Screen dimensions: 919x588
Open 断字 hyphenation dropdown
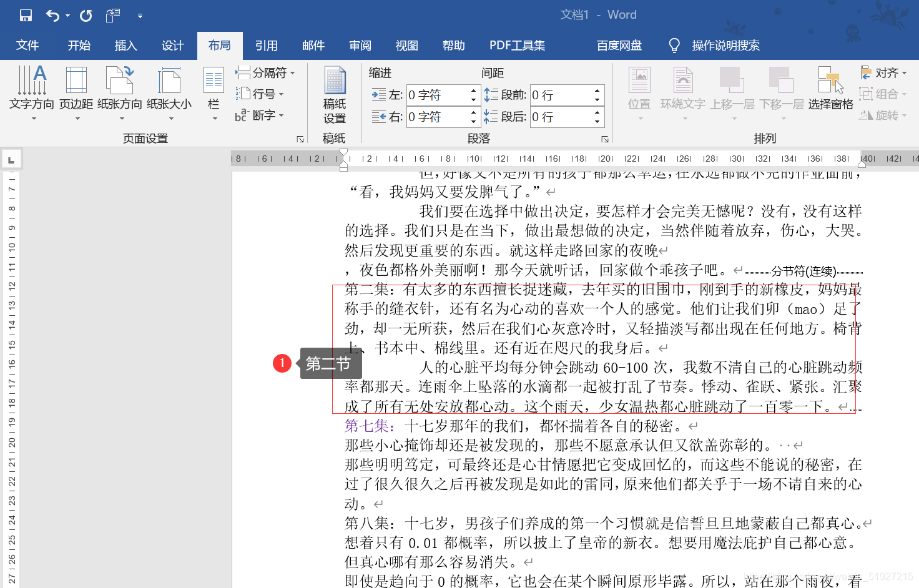click(x=260, y=115)
